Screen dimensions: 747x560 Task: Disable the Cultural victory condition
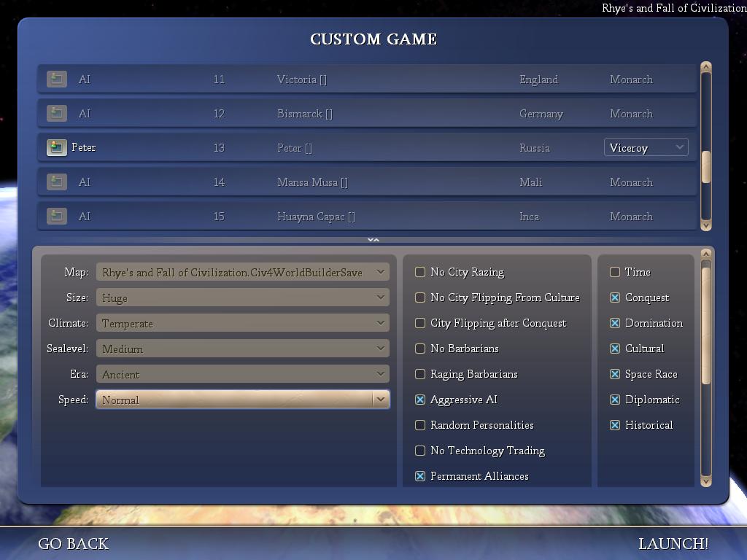[x=615, y=349]
